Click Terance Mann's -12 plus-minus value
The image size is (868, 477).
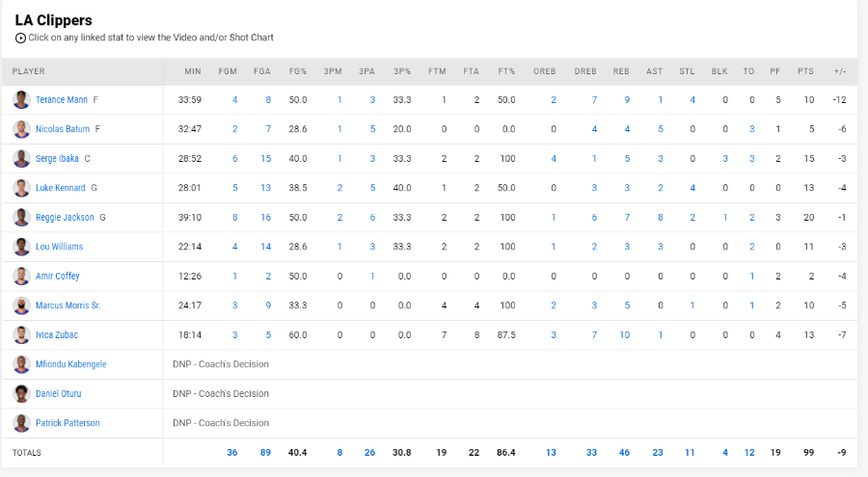[x=839, y=99]
